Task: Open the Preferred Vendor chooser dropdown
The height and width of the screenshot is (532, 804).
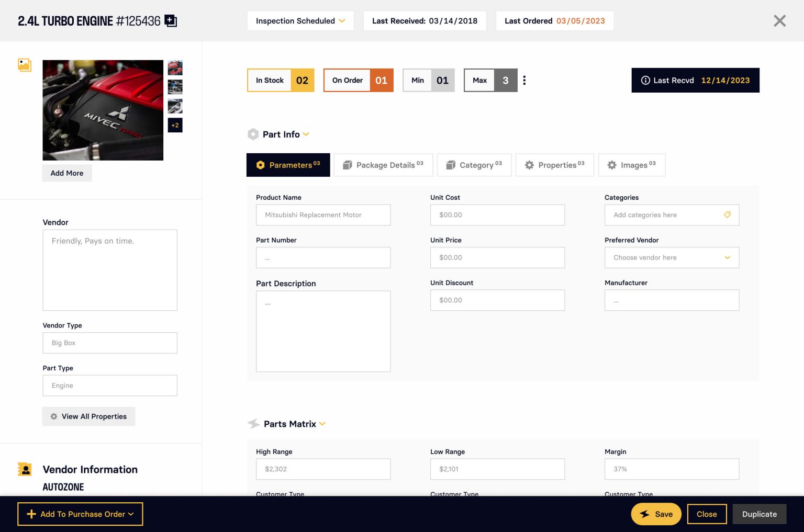Action: point(727,257)
